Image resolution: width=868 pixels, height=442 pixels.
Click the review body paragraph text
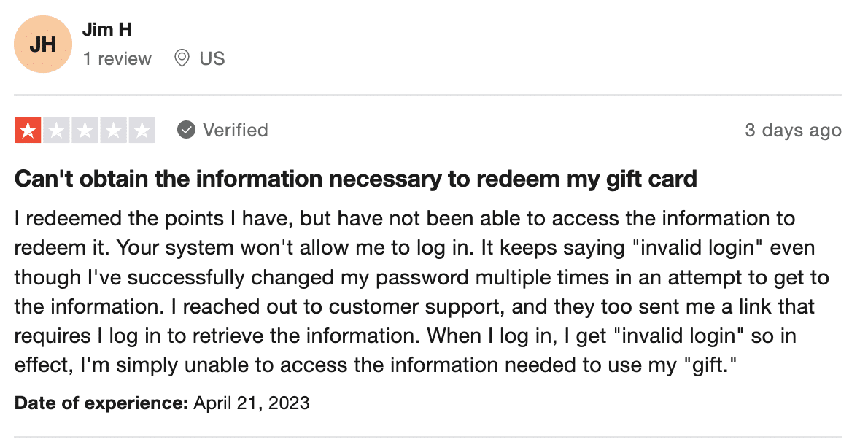pyautogui.click(x=422, y=291)
